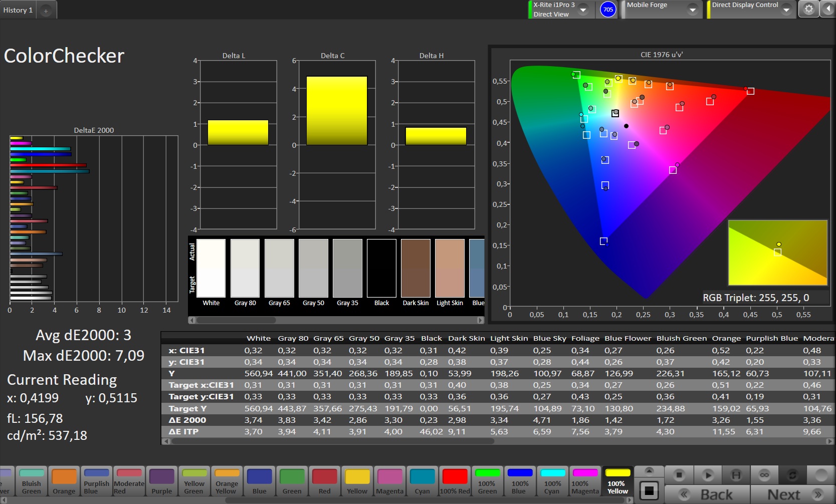Click the up arrow above pattern window icon
836x504 pixels.
(649, 471)
